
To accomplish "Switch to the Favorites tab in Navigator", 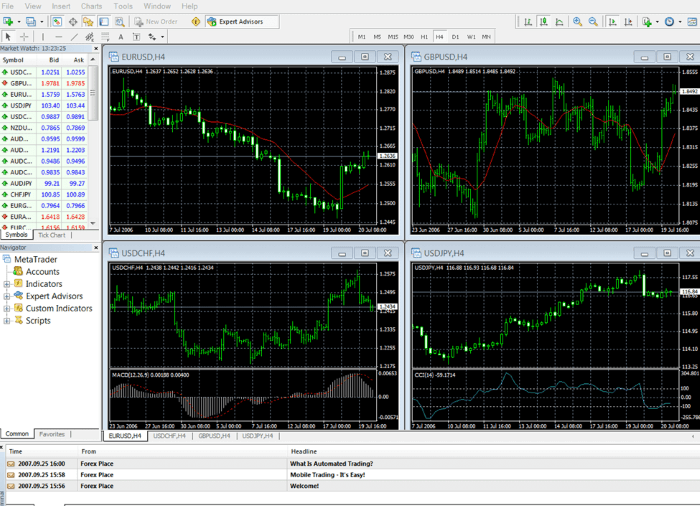I will [52, 434].
